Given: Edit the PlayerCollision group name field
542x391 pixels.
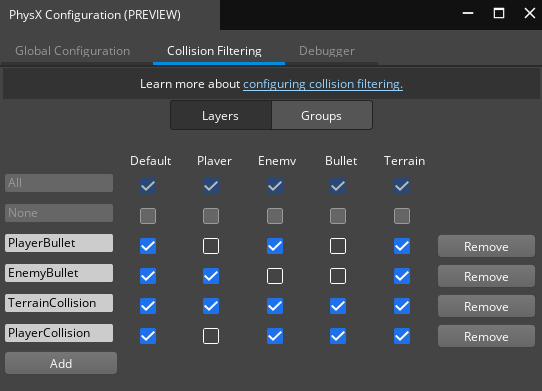Looking at the screenshot, I should [x=59, y=333].
